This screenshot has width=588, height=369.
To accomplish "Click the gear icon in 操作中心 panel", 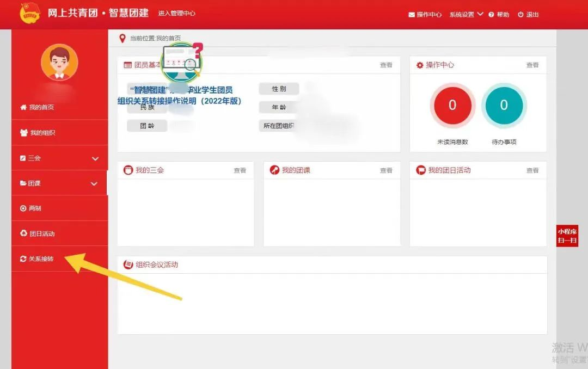I will coord(420,65).
